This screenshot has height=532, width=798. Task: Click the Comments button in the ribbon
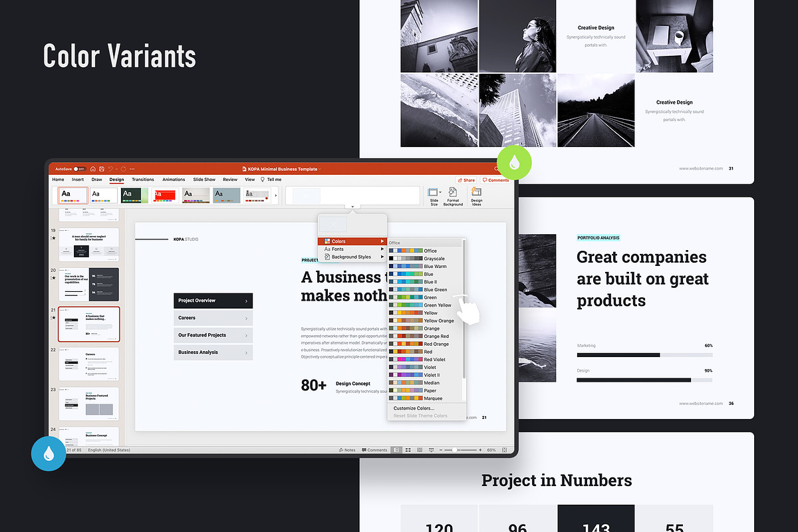coord(495,180)
